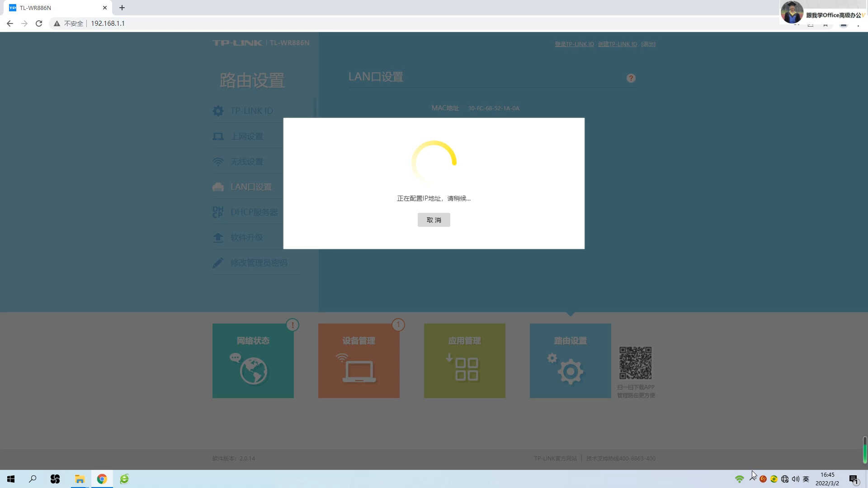868x488 pixels.
Task: Select the 应用管理 (Application Management) icon
Action: click(x=464, y=361)
